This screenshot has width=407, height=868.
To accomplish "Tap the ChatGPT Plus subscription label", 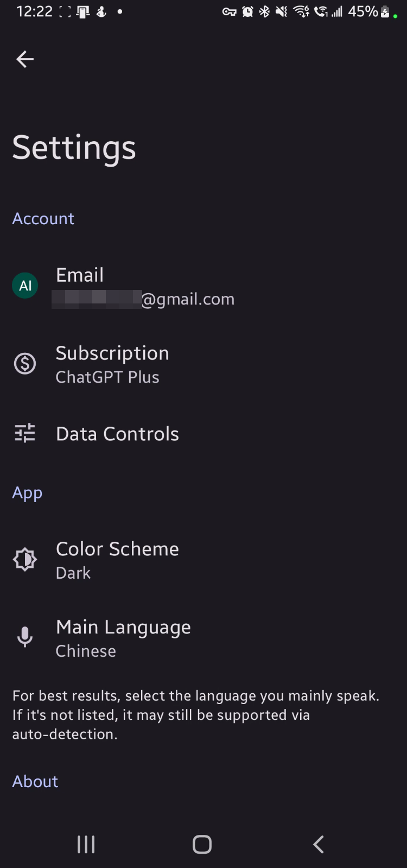I will click(x=107, y=377).
